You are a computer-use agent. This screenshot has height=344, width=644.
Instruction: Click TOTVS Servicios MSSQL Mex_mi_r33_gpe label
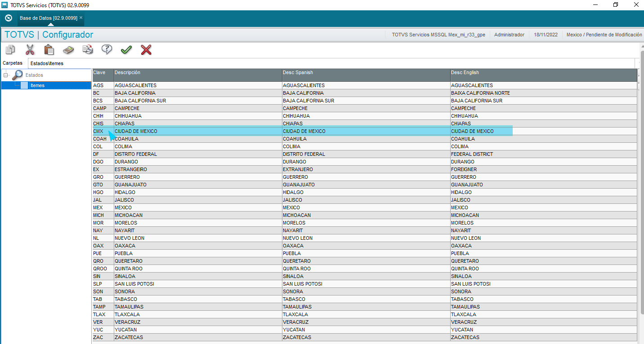438,35
